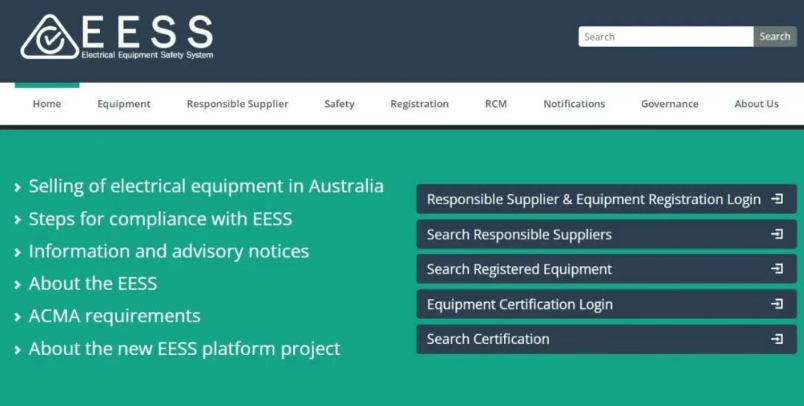The width and height of the screenshot is (804, 406).
Task: Open the About Us menu
Action: [x=756, y=104]
